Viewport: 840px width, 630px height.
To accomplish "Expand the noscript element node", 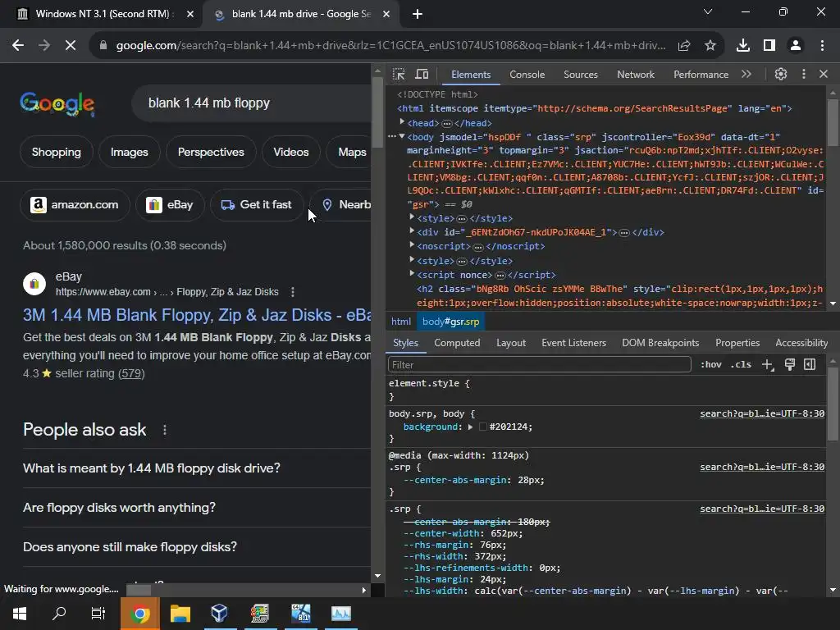I will click(412, 244).
